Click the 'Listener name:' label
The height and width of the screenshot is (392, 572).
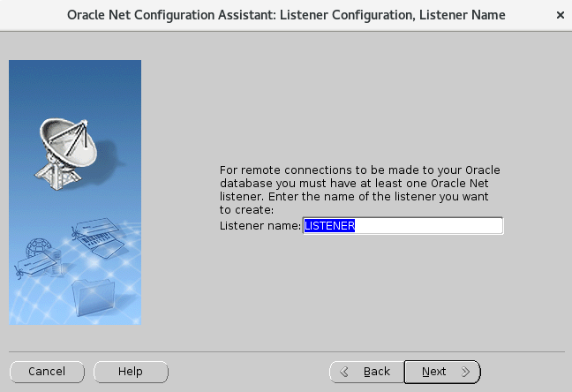pyautogui.click(x=260, y=226)
